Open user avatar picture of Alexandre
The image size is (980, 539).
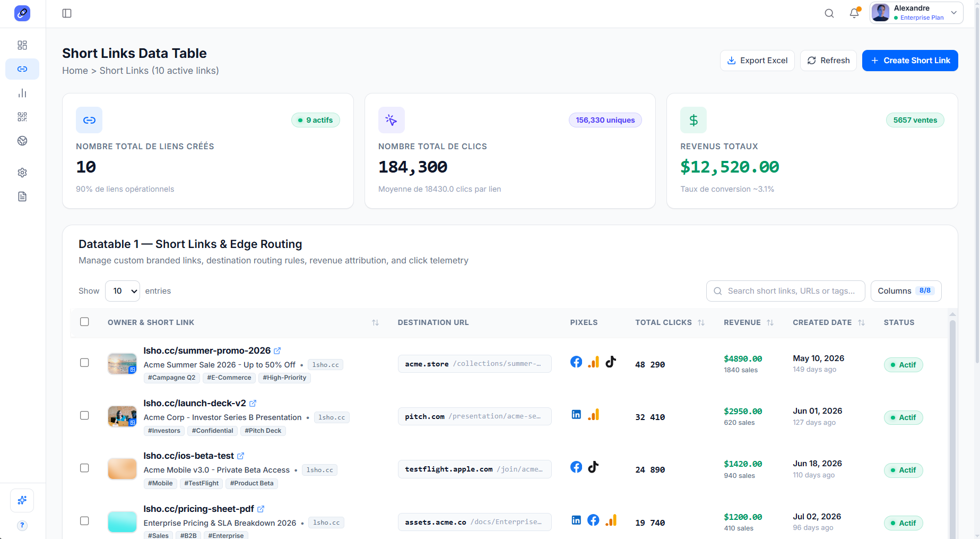(x=881, y=12)
